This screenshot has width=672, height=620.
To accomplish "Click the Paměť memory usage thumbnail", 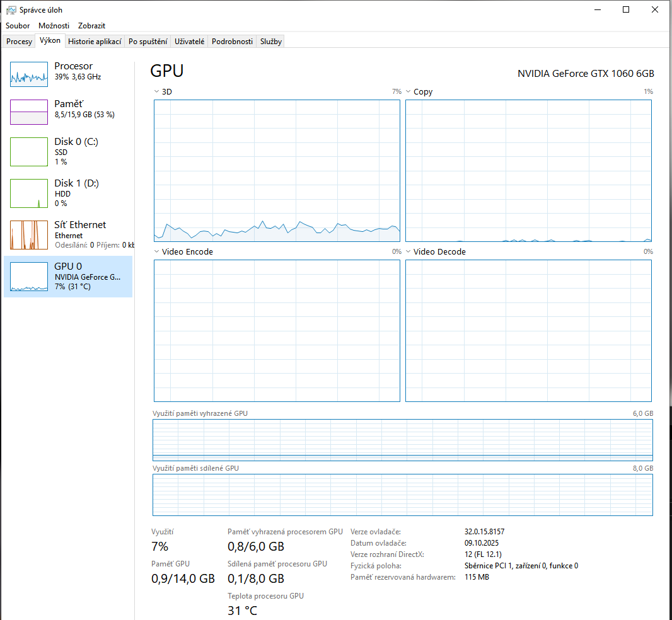I will 29,112.
